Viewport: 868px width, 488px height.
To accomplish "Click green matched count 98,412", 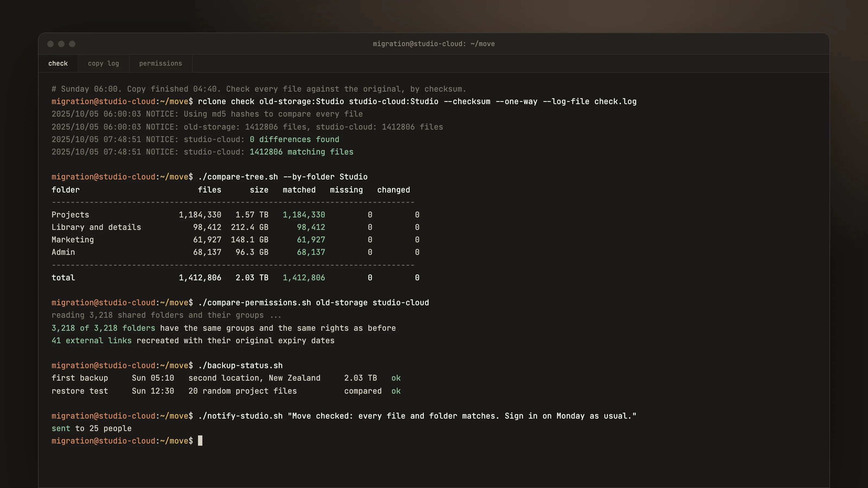I will pyautogui.click(x=311, y=227).
